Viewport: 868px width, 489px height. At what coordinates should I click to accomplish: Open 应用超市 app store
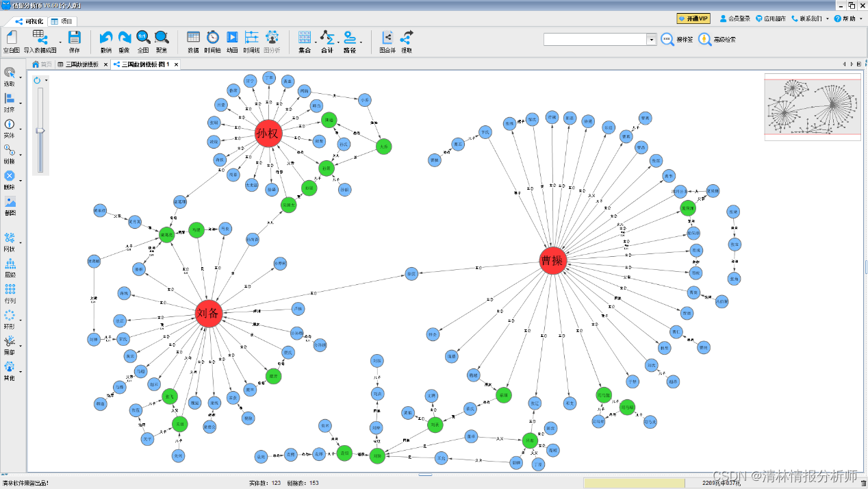click(772, 18)
